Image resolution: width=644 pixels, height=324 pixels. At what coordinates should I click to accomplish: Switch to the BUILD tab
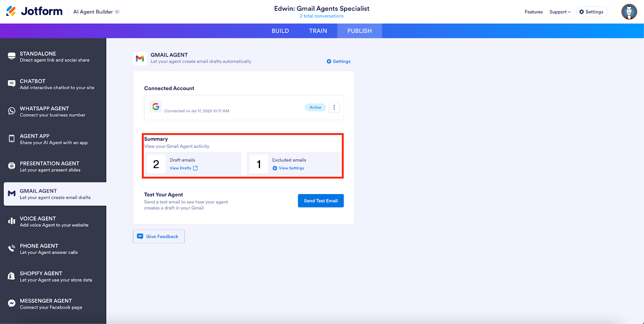point(280,31)
